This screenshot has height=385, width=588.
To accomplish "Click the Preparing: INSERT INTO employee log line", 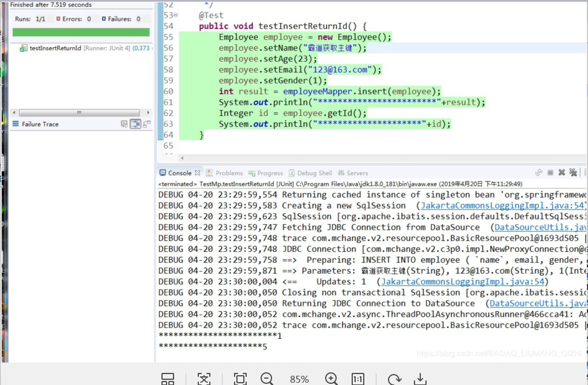I will pyautogui.click(x=372, y=260).
